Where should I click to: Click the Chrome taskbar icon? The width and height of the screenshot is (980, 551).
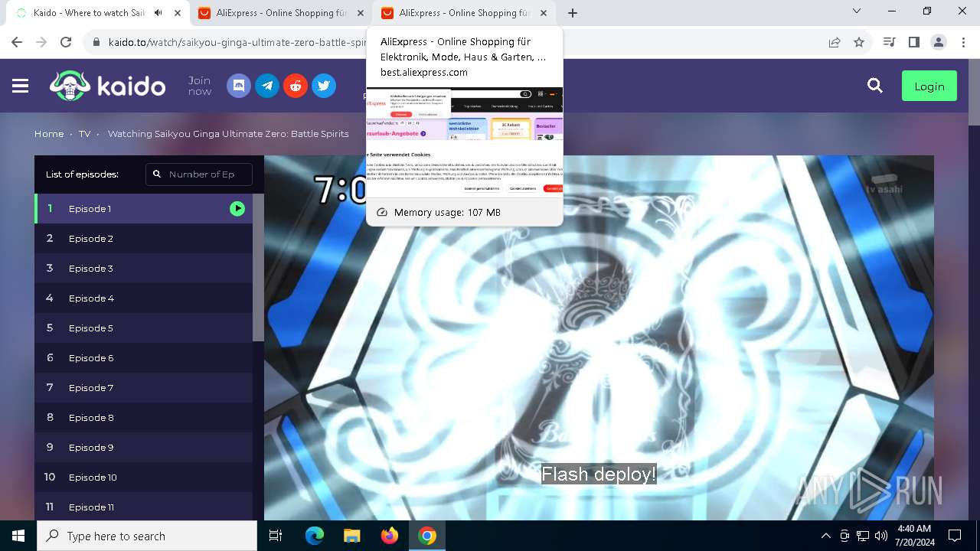point(427,536)
